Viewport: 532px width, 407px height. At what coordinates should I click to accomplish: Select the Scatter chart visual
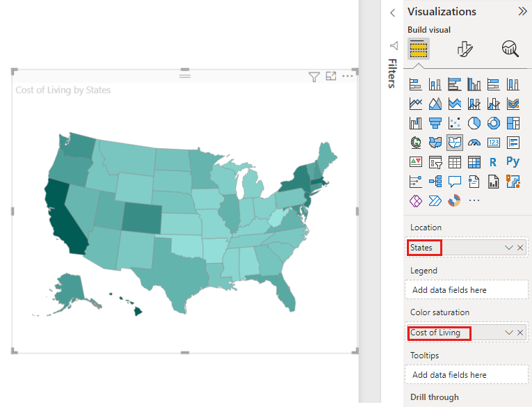[x=455, y=123]
